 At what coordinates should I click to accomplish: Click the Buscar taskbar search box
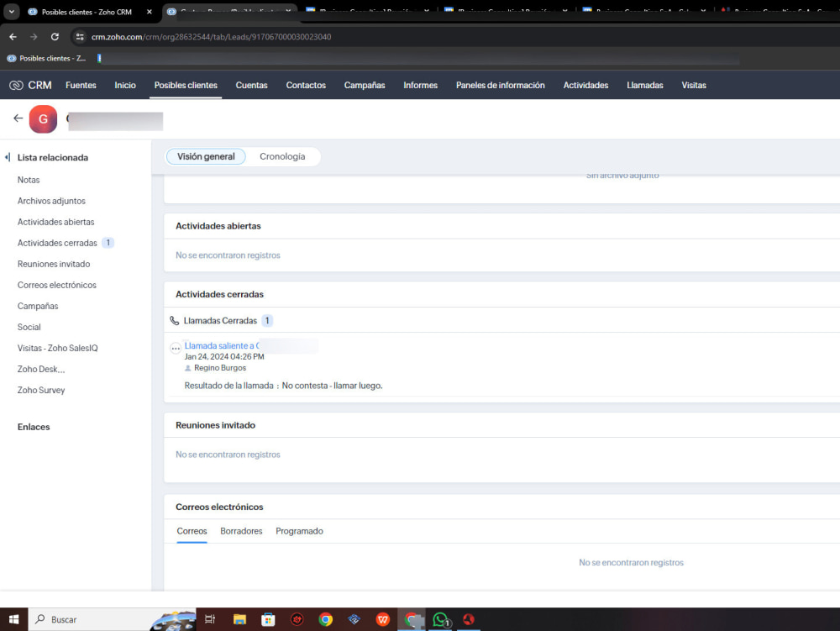pyautogui.click(x=112, y=619)
